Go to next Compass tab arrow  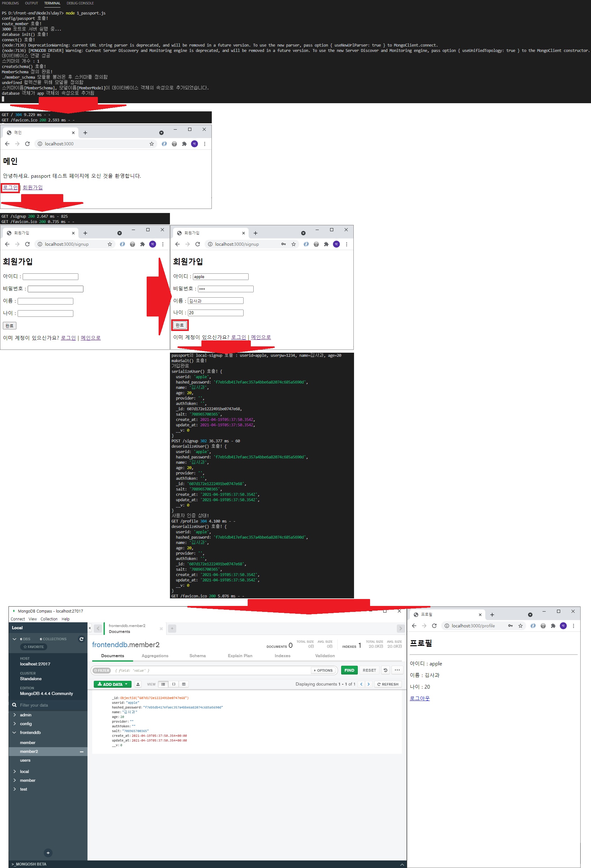[x=401, y=628]
